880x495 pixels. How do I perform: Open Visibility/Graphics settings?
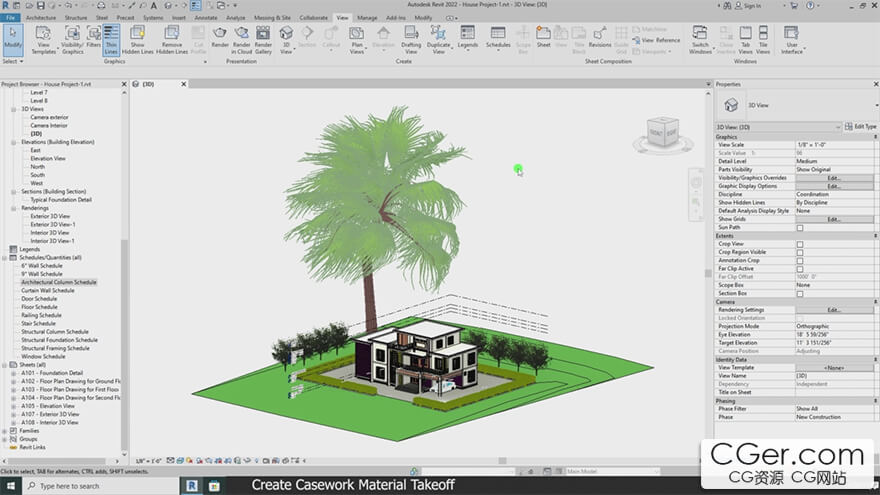click(72, 39)
